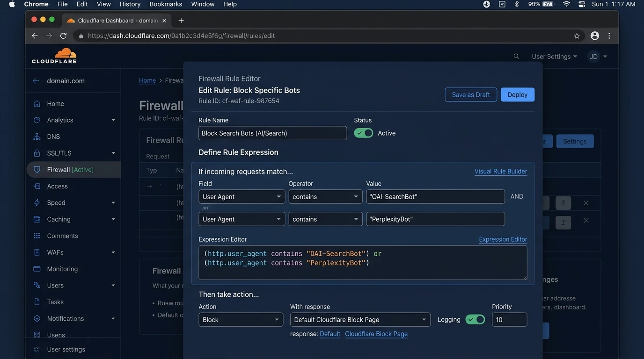The width and height of the screenshot is (644, 359).
Task: Click the Access door icon in sidebar
Action: tap(37, 186)
